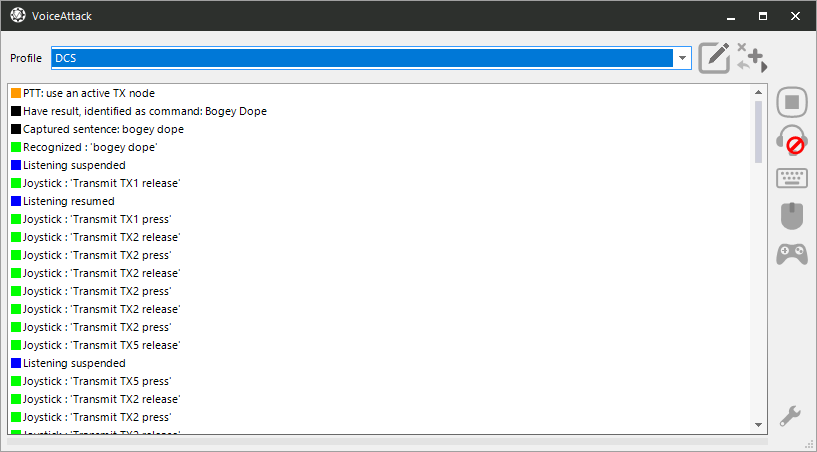
Task: Expand the Profile dropdown arrow
Action: (x=682, y=58)
